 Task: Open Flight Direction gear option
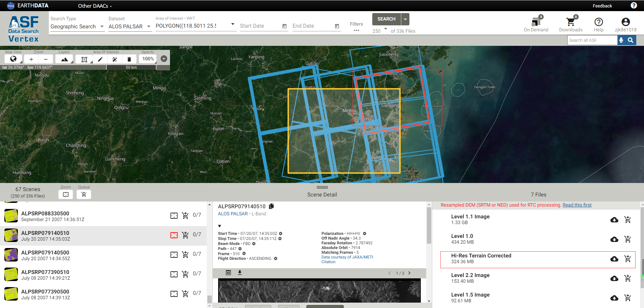pos(275,258)
